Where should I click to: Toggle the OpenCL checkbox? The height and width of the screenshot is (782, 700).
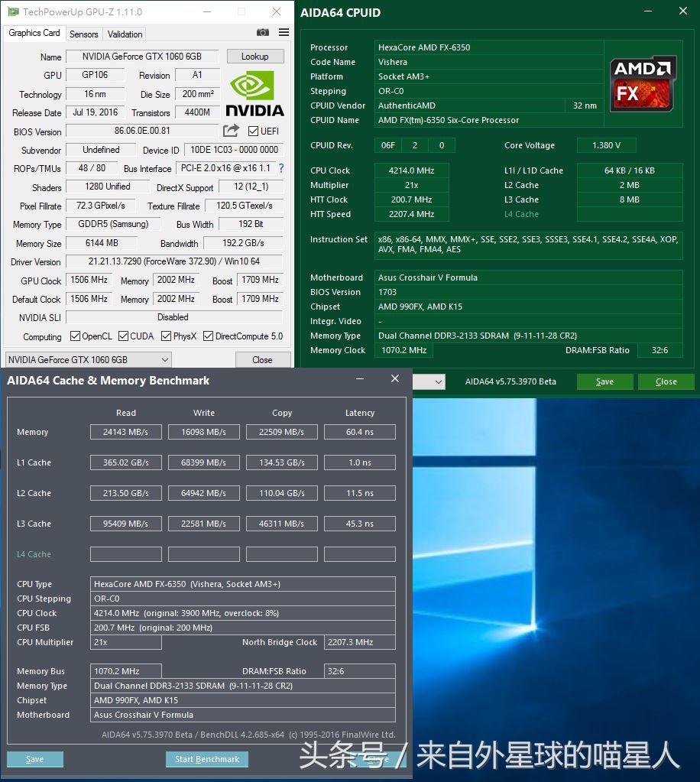coord(76,336)
